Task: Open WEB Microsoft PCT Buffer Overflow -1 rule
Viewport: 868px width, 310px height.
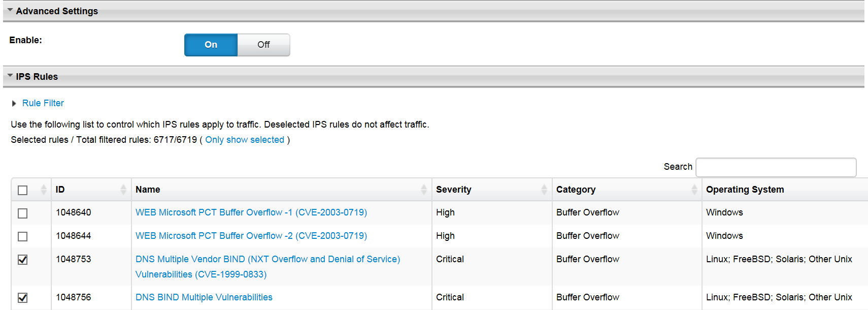Action: click(251, 212)
